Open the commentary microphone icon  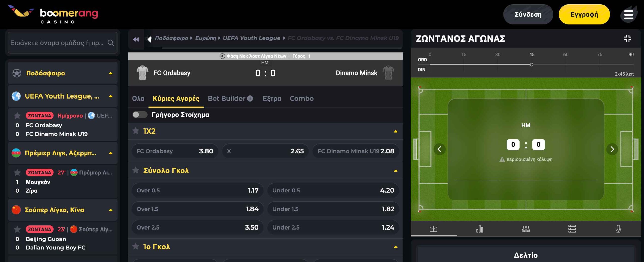tap(618, 229)
